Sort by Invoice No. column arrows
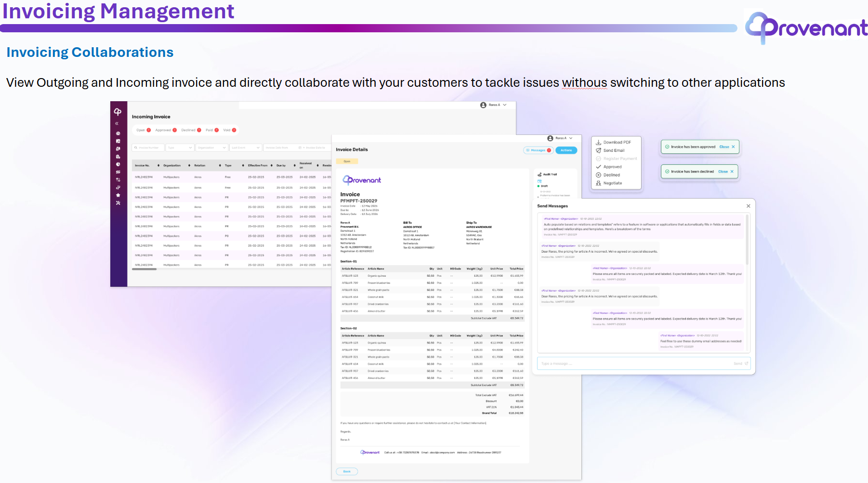 click(158, 165)
